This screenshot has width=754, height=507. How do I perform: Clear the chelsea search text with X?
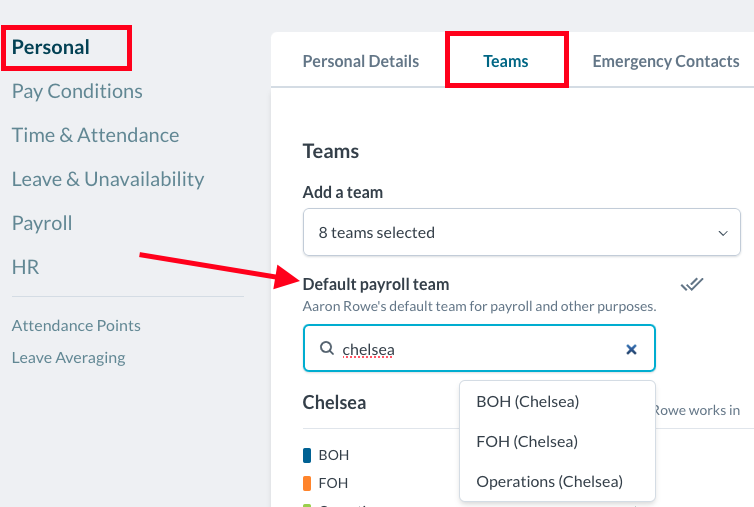pos(631,349)
